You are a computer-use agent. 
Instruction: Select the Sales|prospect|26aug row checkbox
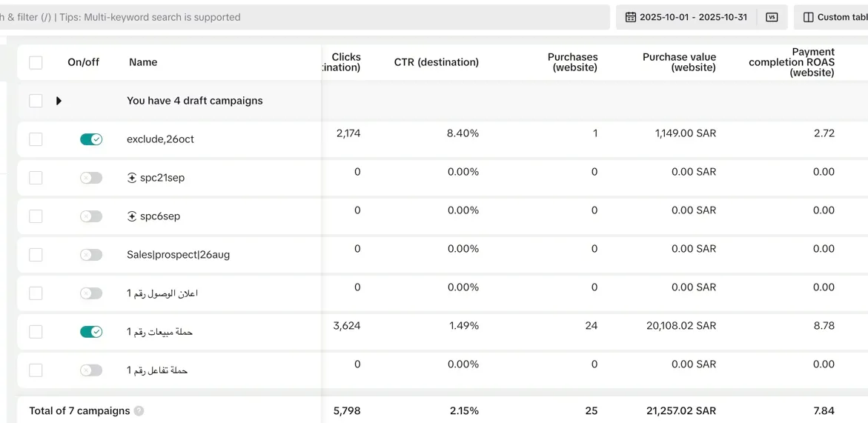pos(36,254)
